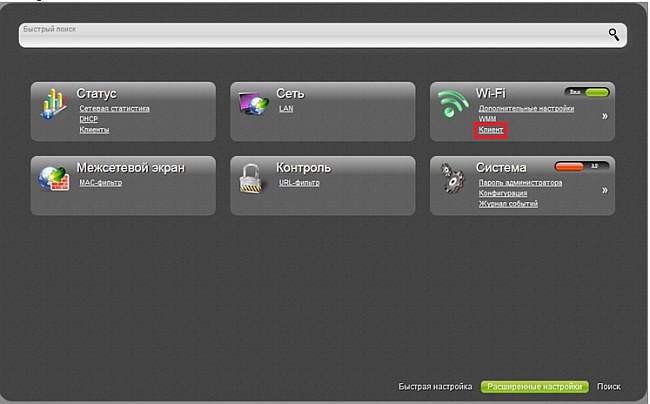Click the Контроль padlock icon
This screenshot has height=404, width=650.
(x=251, y=177)
